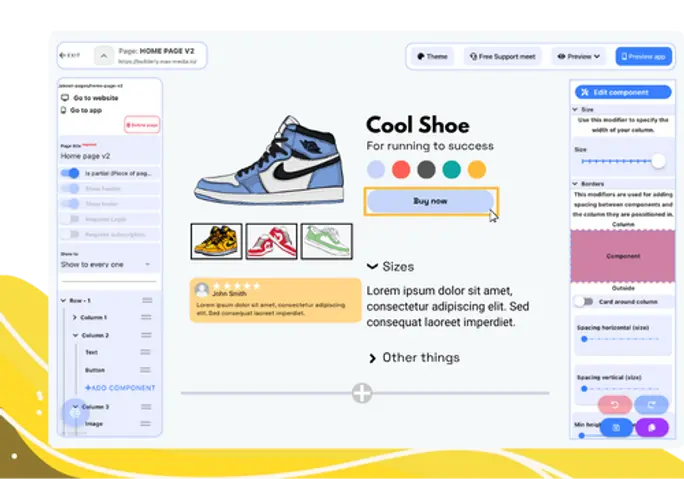Screen dimensions: 684x479
Task: Click the plus icon on the divider
Action: (362, 393)
